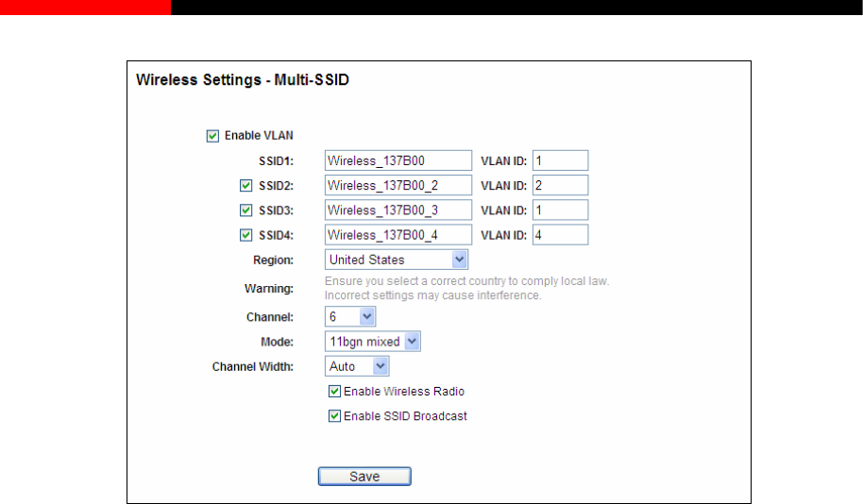Click the Enable SSID Broadcast label text
Viewport: 863px width, 504px height.
coord(405,416)
